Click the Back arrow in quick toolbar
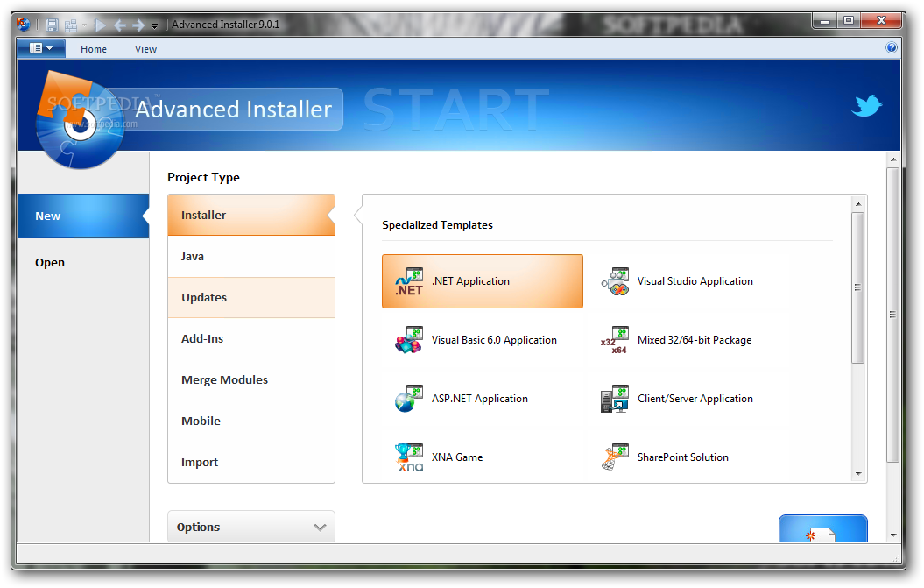 pos(120,25)
